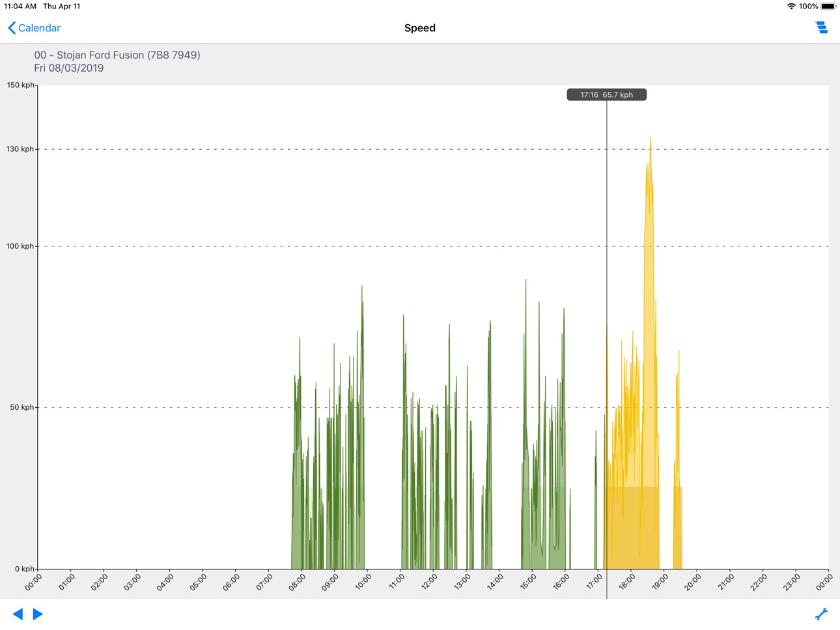Tap the 18:00 time axis label
Screen dimensions: 840x630
[x=626, y=582]
